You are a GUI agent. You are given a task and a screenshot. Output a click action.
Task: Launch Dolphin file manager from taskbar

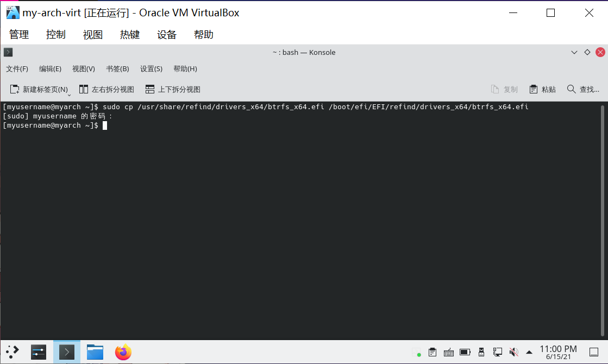click(x=95, y=352)
